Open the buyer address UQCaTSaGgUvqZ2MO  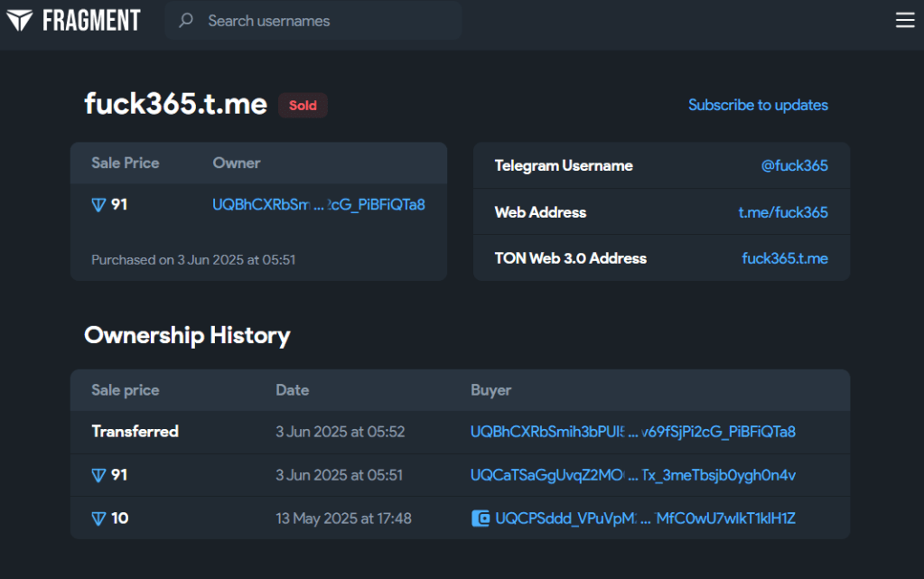[632, 475]
